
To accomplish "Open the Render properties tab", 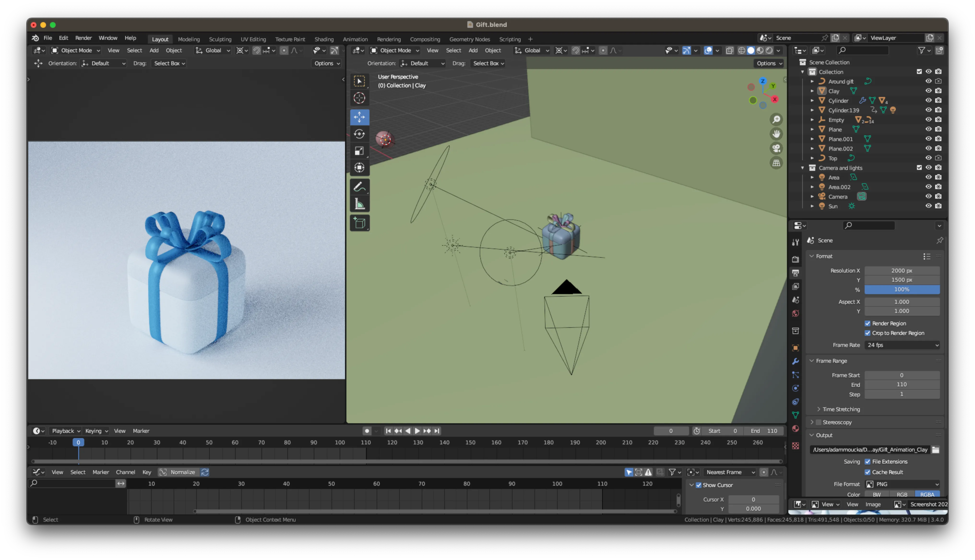I will pyautogui.click(x=795, y=260).
